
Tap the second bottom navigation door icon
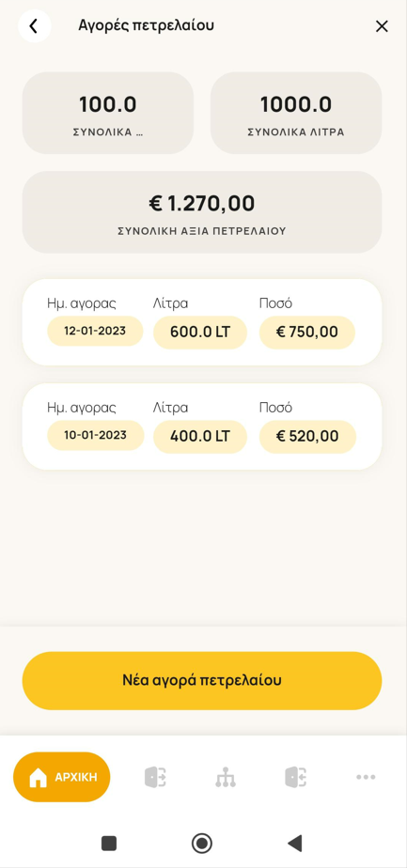coord(156,777)
